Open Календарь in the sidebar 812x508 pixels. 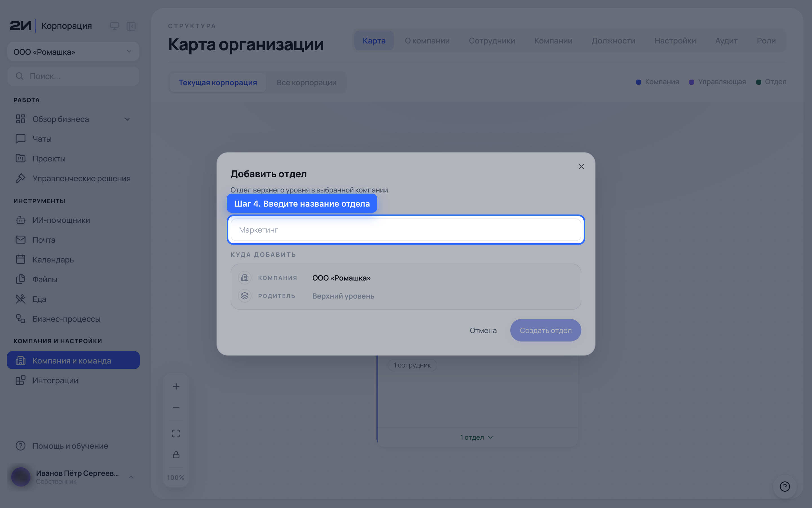pos(73,259)
